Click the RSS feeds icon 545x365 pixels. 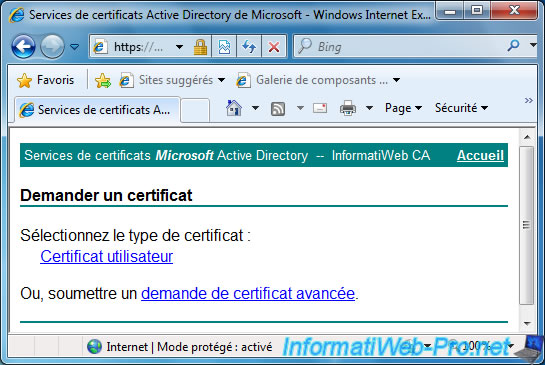click(278, 109)
